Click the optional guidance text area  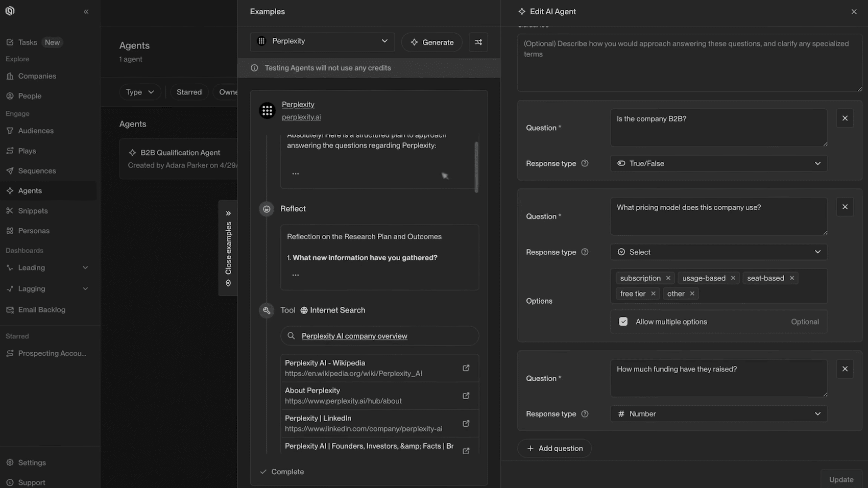689,63
